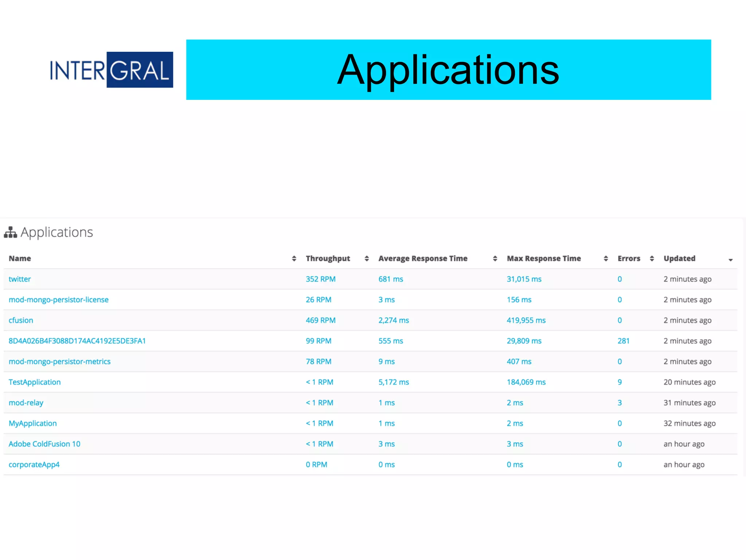Click 78 RPM throughput value

[x=318, y=362]
